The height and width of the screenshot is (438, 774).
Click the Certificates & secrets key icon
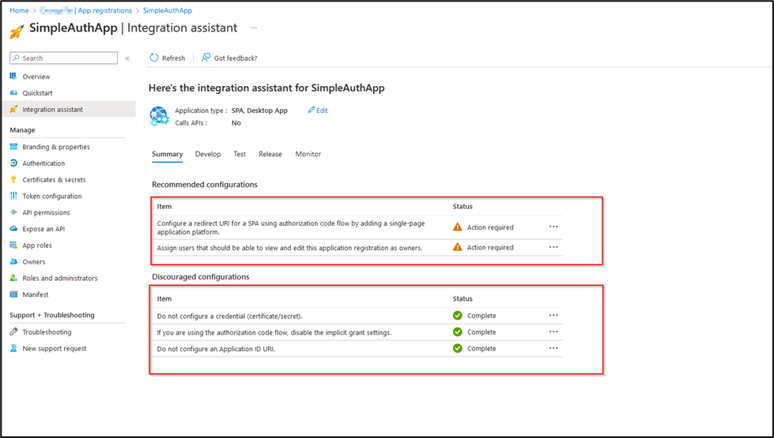pyautogui.click(x=13, y=179)
